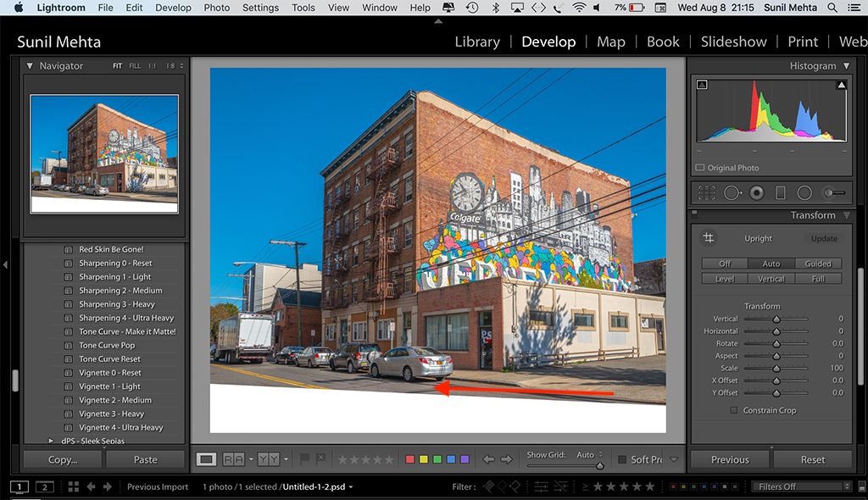Click the Scale slider handle
The image size is (868, 500).
776,369
